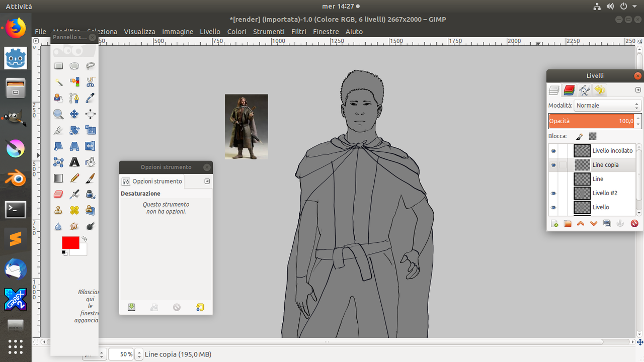Duplicate the selected layer

[x=607, y=224]
